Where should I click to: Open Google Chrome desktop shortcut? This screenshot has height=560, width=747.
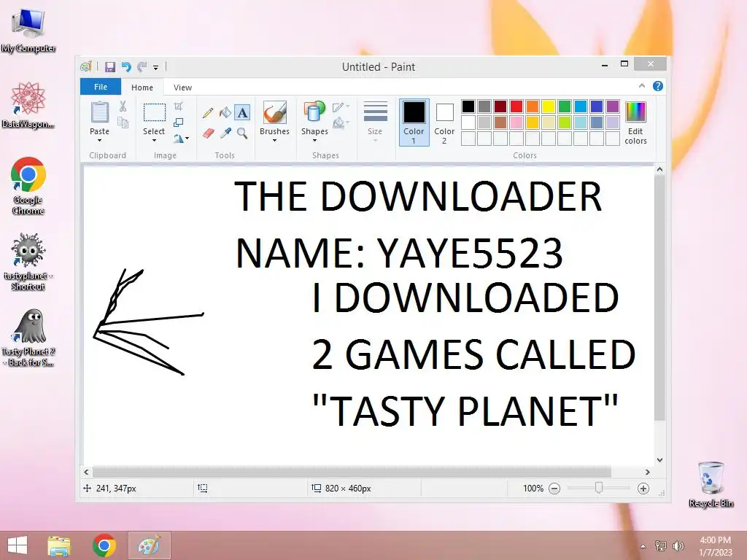(x=28, y=186)
